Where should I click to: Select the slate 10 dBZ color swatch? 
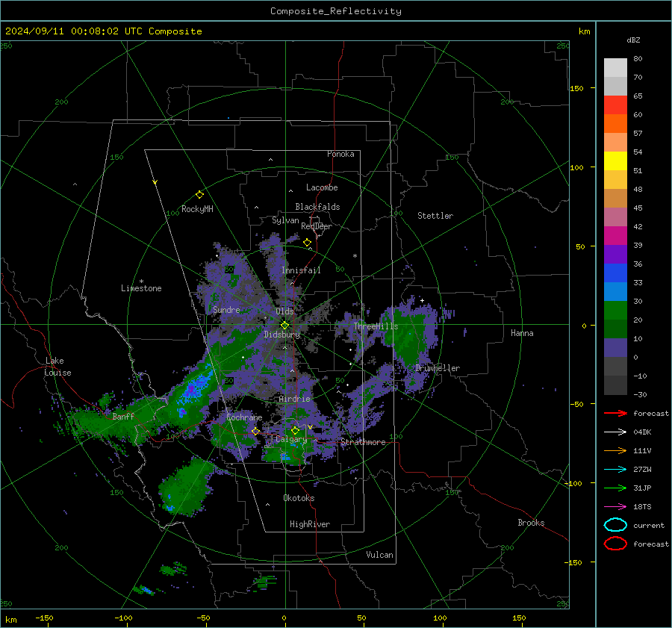pyautogui.click(x=615, y=347)
